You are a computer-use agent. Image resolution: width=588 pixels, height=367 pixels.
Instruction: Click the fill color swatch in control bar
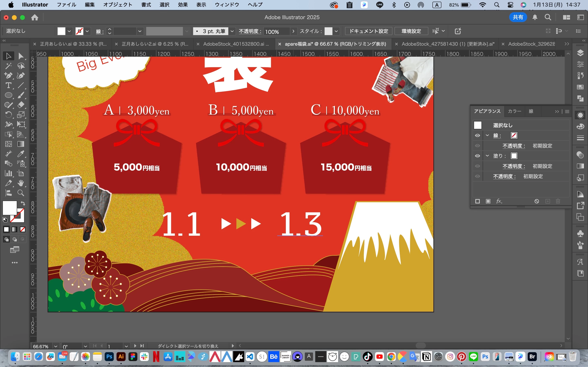coord(61,31)
